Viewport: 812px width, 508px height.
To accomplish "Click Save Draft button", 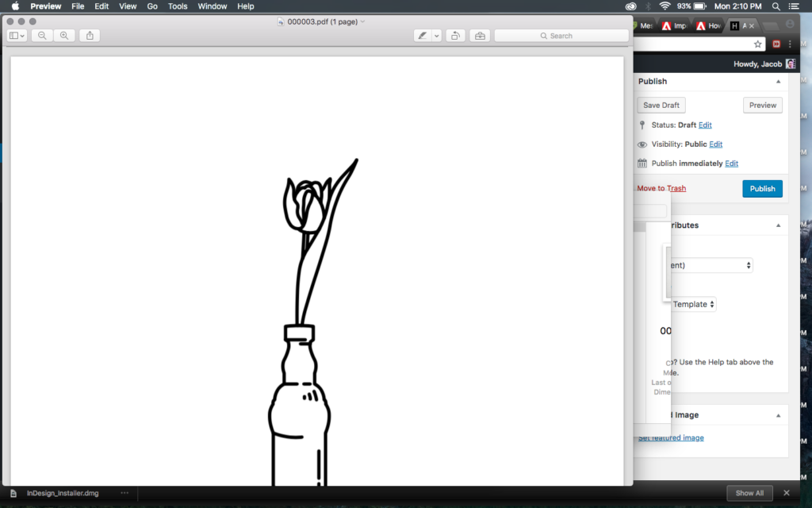I will (661, 106).
